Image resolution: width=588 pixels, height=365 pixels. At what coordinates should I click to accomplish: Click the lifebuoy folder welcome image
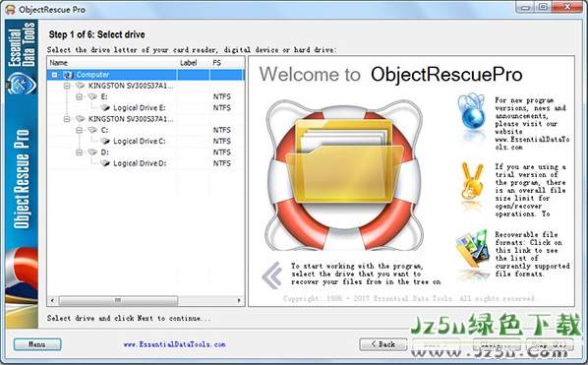344,175
